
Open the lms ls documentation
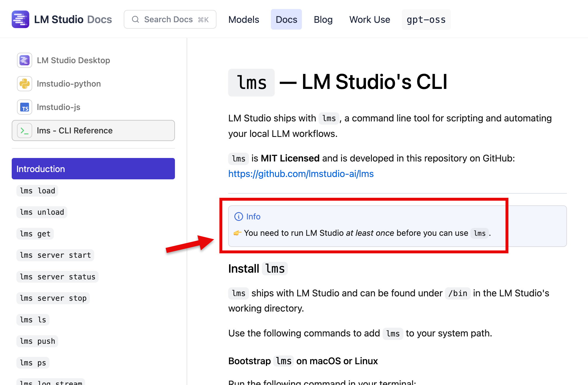33,320
